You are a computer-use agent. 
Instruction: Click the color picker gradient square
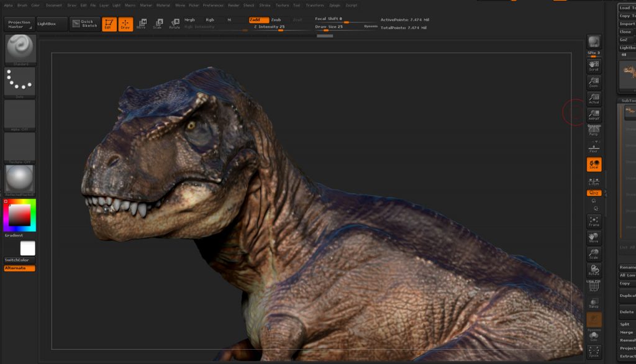pos(19,215)
